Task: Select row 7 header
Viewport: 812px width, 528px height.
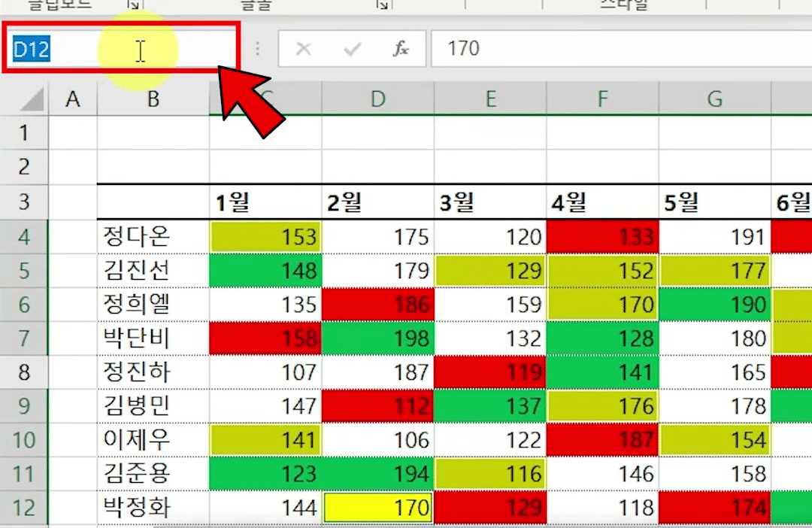Action: click(24, 338)
